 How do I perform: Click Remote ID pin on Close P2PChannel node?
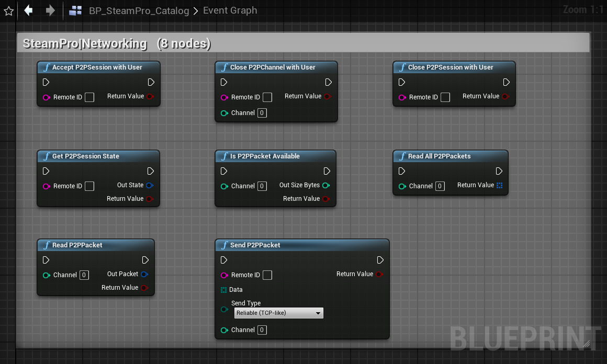pyautogui.click(x=224, y=97)
